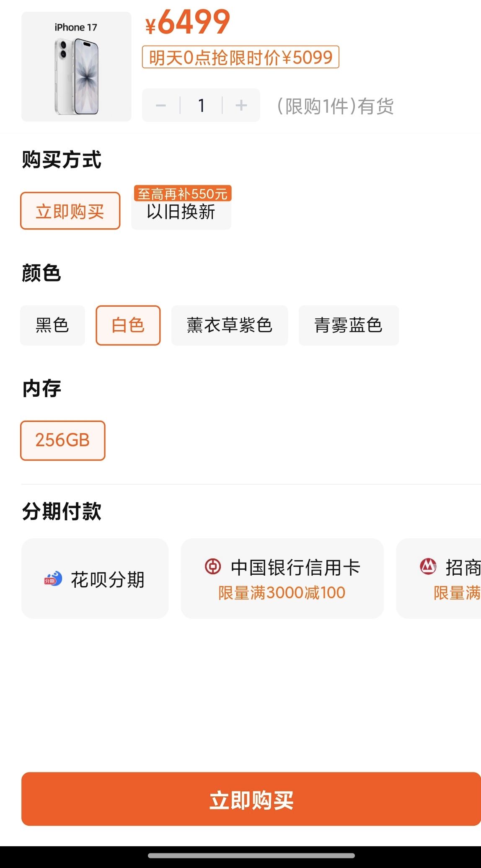The height and width of the screenshot is (868, 481).
Task: Tap the 至高再补550元 subsidy badge
Action: pos(182,194)
